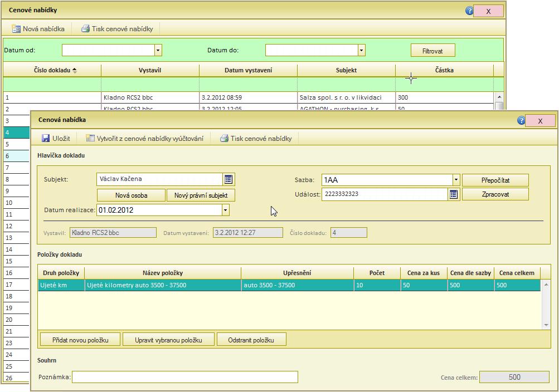Click scroll down arrow in Položky dokladu
Screen dimensions: 559x392
[x=546, y=325]
